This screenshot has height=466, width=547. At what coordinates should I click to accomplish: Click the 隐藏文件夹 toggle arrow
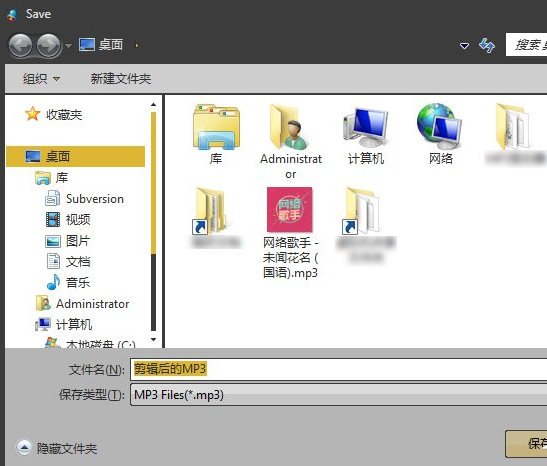[x=24, y=448]
